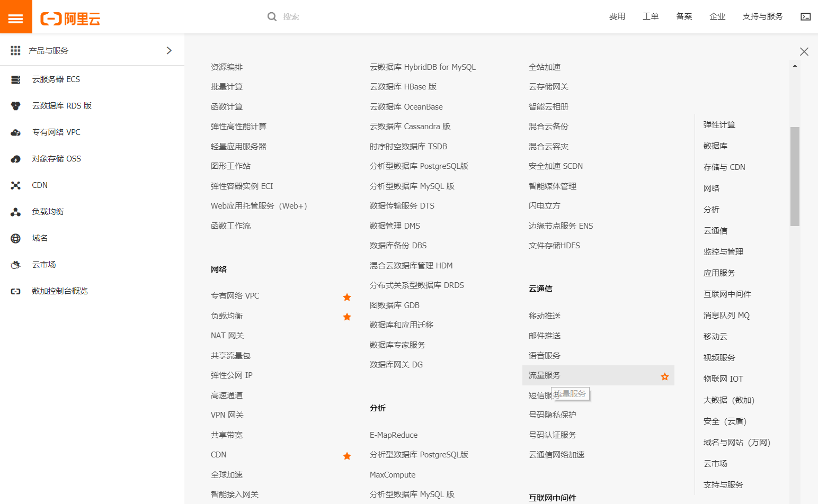The width and height of the screenshot is (818, 504).
Task: Click the OSS storage icon in sidebar
Action: pos(16,159)
